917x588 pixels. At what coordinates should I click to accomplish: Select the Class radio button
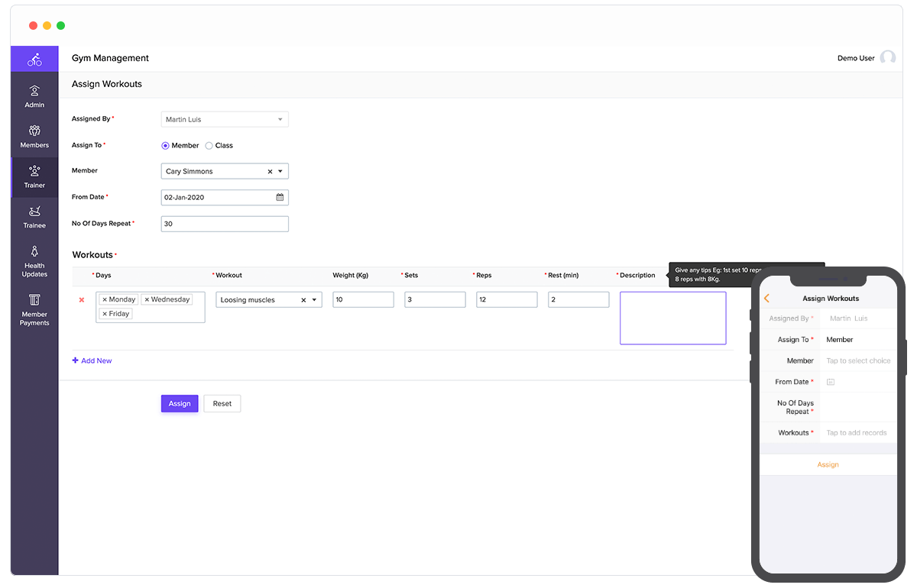pyautogui.click(x=209, y=145)
